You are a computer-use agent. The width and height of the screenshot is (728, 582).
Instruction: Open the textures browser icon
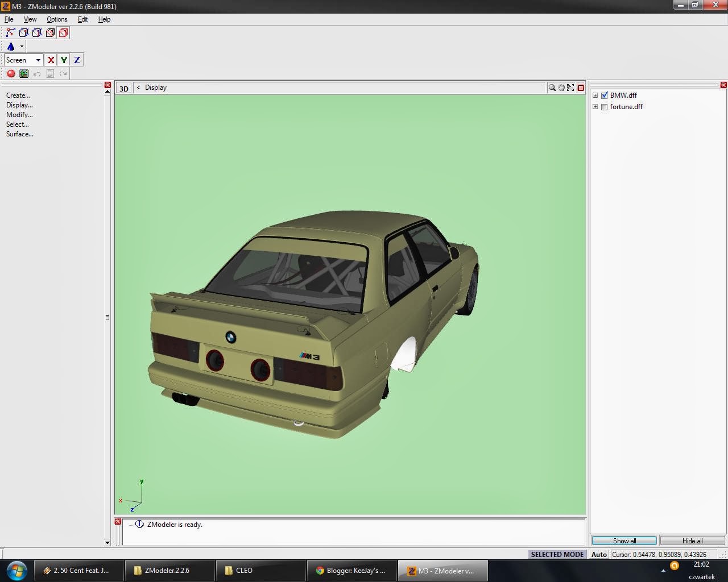pyautogui.click(x=24, y=74)
